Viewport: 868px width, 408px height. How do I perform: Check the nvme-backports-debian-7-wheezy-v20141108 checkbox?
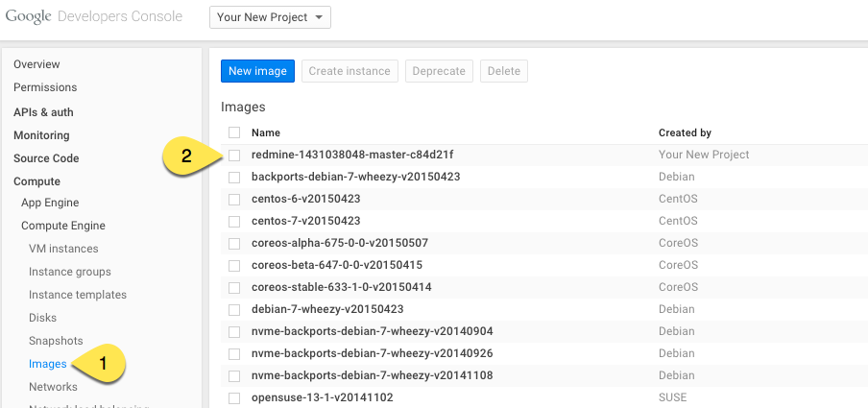[x=234, y=376]
